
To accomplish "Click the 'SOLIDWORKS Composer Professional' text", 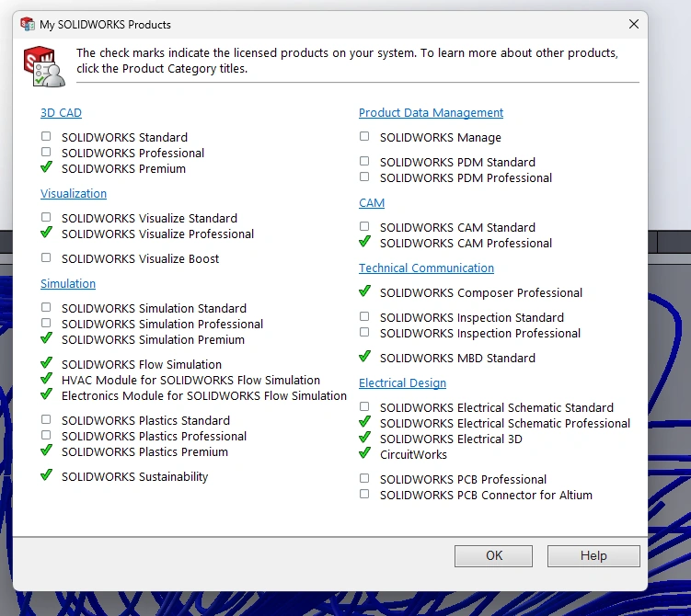I will click(481, 293).
